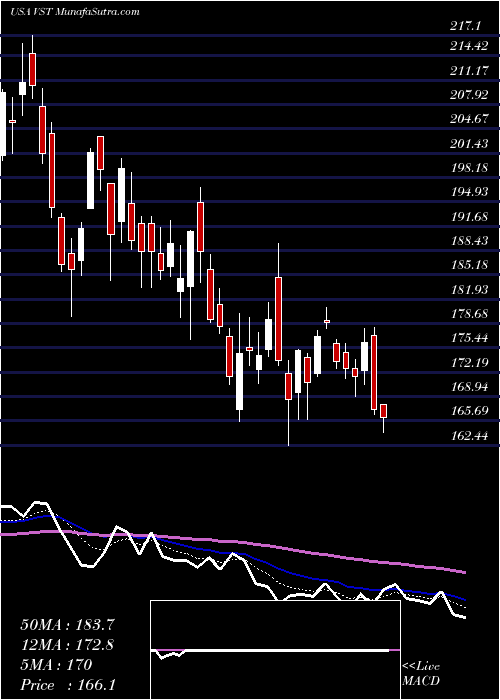Click the 5MA : 170 reading
This screenshot has height=700, width=500.
[x=56, y=665]
